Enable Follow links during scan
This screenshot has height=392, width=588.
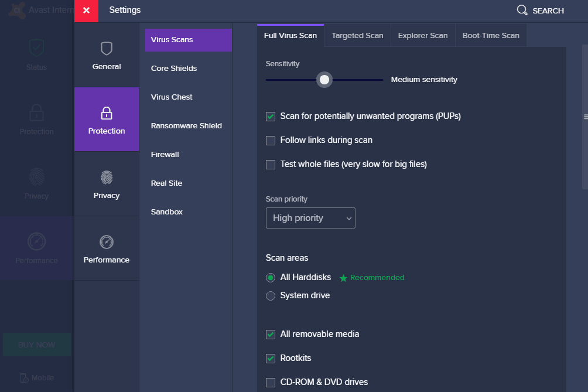coord(270,140)
